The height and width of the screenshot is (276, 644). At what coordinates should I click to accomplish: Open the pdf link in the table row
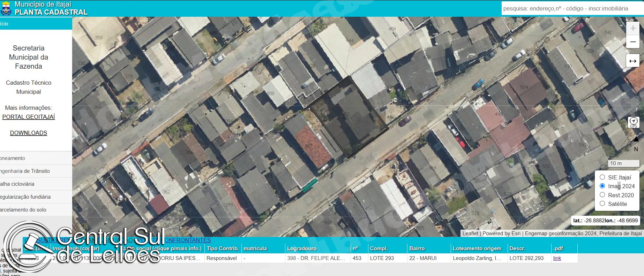pyautogui.click(x=557, y=258)
